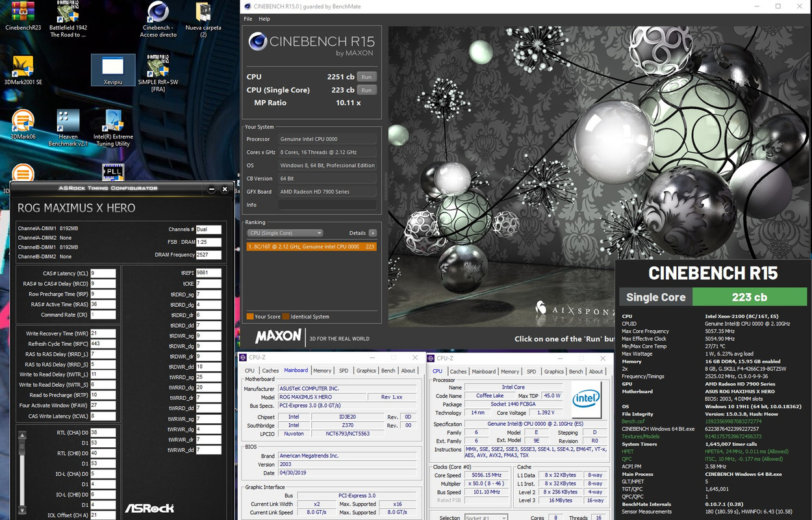812x520 pixels.
Task: Select the 3DMark06 desktop icon
Action: [23, 125]
